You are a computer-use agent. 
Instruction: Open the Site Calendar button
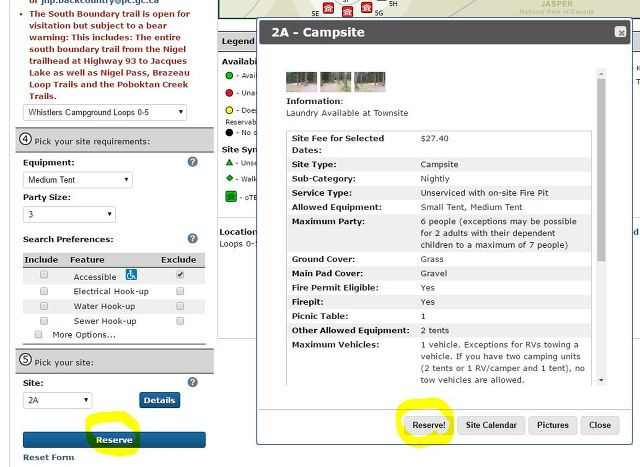tap(491, 425)
